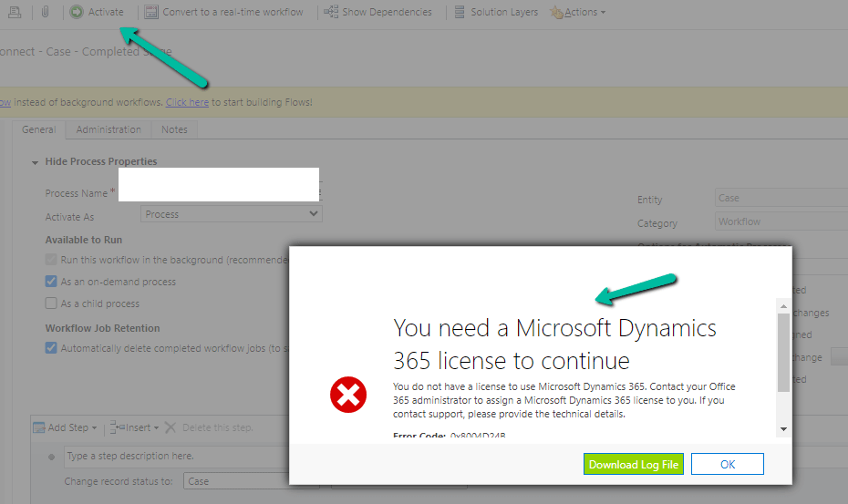Switch to the Notes tab

(x=174, y=129)
